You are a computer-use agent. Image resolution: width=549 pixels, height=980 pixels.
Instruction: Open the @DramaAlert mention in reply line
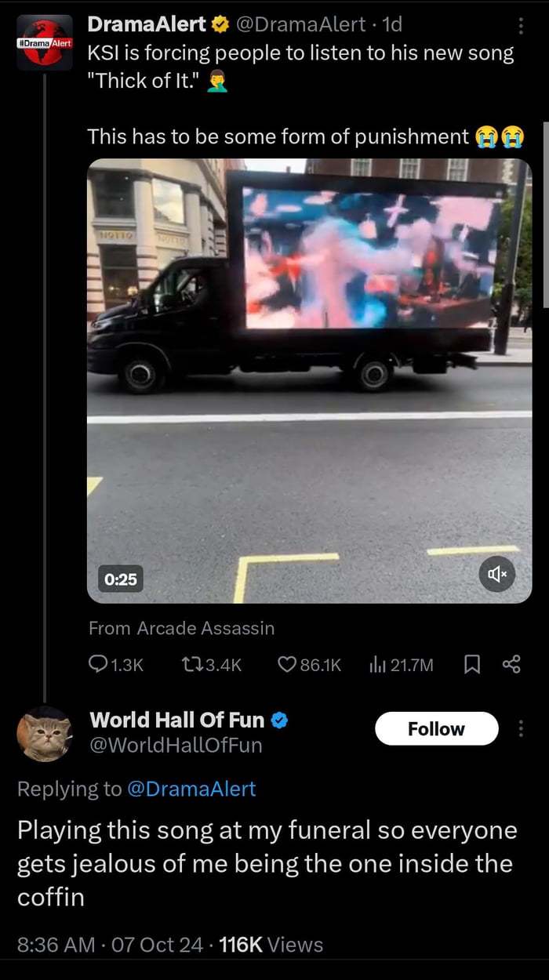click(x=191, y=789)
